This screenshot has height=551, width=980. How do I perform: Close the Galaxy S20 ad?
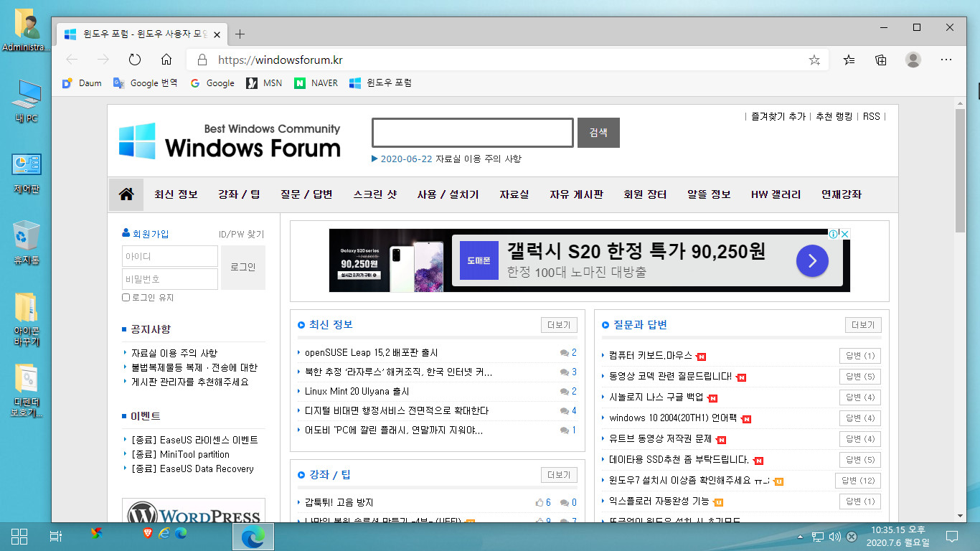[845, 234]
